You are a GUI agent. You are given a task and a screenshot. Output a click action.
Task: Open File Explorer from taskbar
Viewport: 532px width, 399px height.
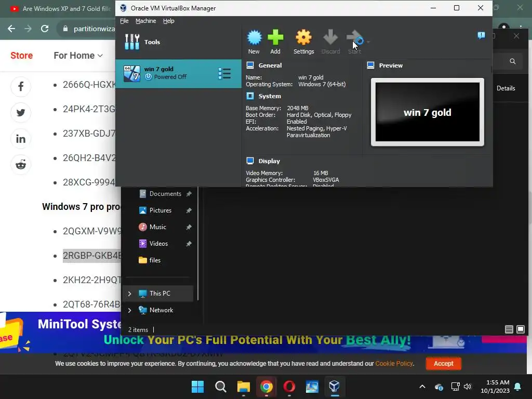tap(243, 387)
